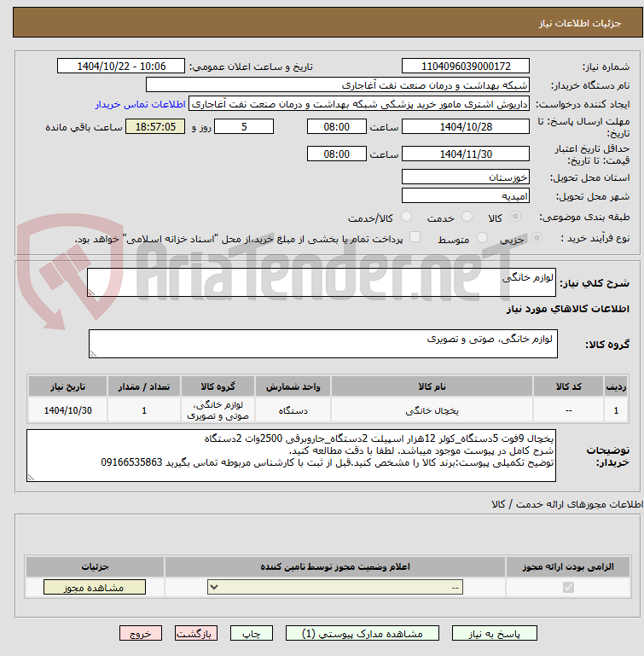Open the اعلام وضعیت مجوز dropdown
Screen dimensions: 644x656
(x=335, y=588)
